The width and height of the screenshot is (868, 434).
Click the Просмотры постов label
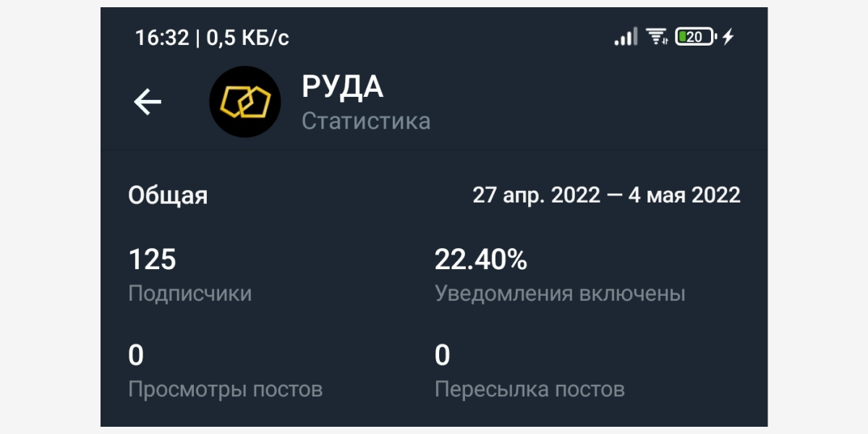click(225, 389)
